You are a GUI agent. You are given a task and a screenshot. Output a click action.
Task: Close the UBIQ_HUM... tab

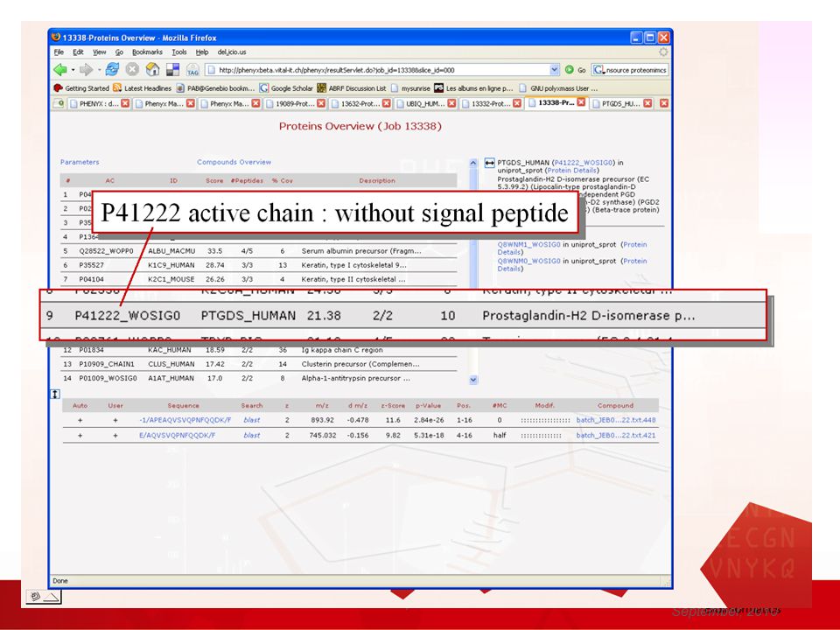tap(451, 103)
